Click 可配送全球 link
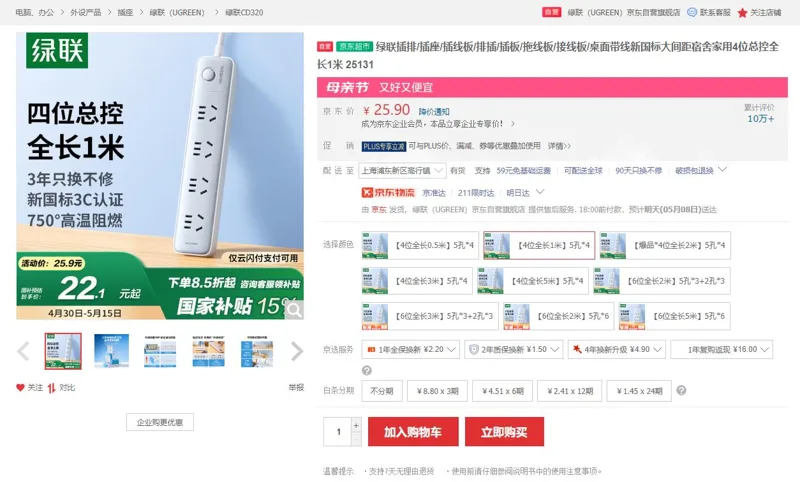The image size is (800, 482). [x=583, y=171]
